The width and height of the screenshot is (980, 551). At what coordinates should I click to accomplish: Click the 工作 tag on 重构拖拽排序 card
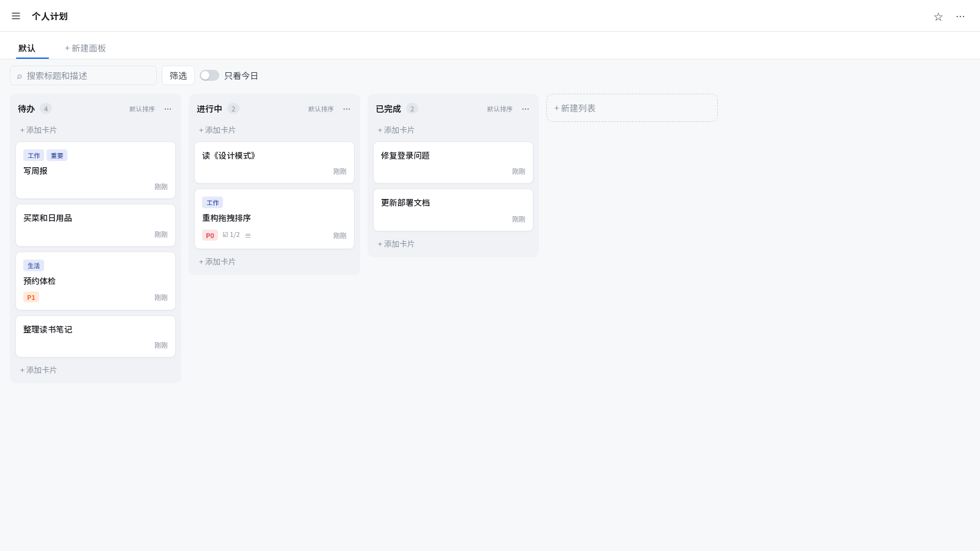click(213, 203)
